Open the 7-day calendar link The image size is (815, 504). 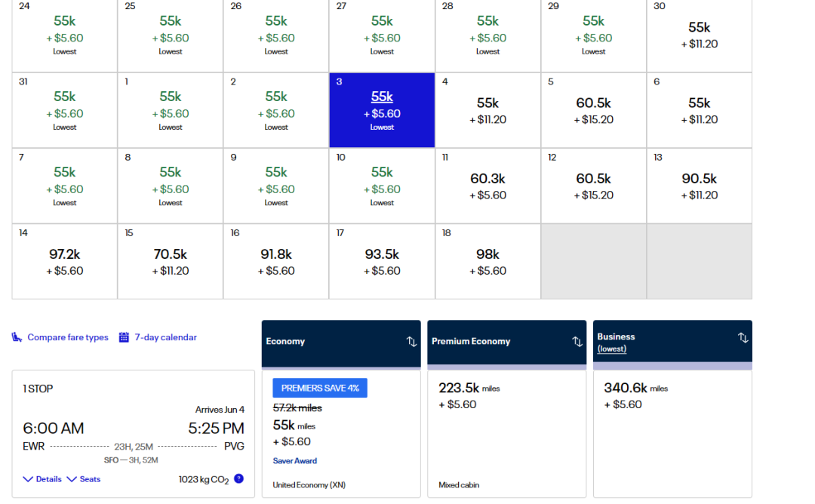pos(165,337)
